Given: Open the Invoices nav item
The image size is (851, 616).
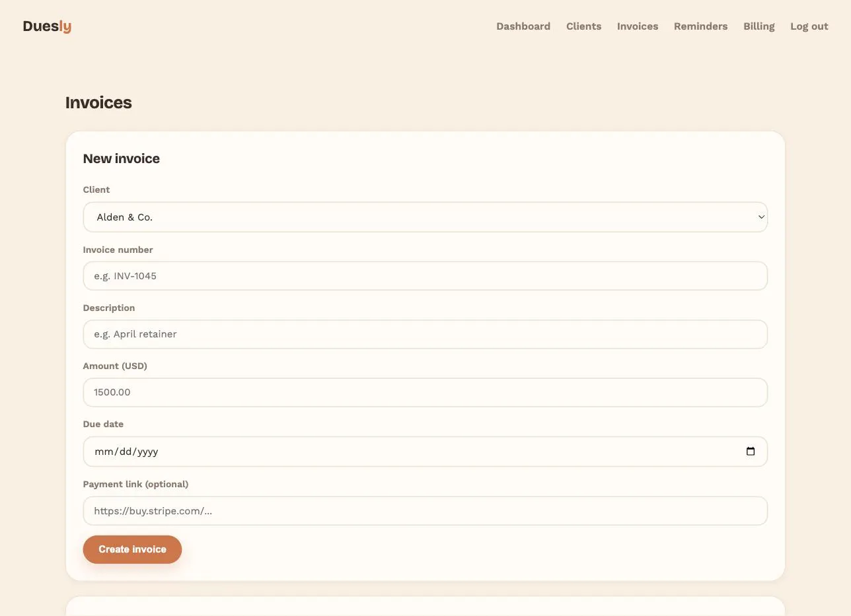Looking at the screenshot, I should tap(638, 26).
